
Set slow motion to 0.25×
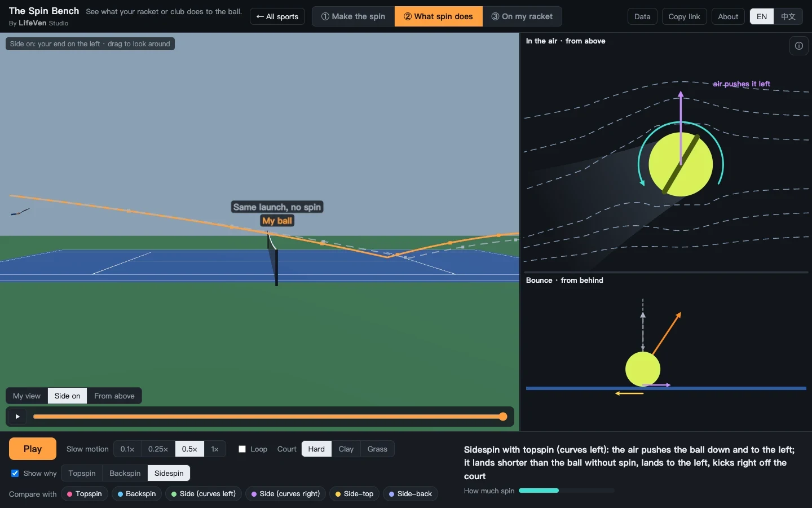pos(158,449)
